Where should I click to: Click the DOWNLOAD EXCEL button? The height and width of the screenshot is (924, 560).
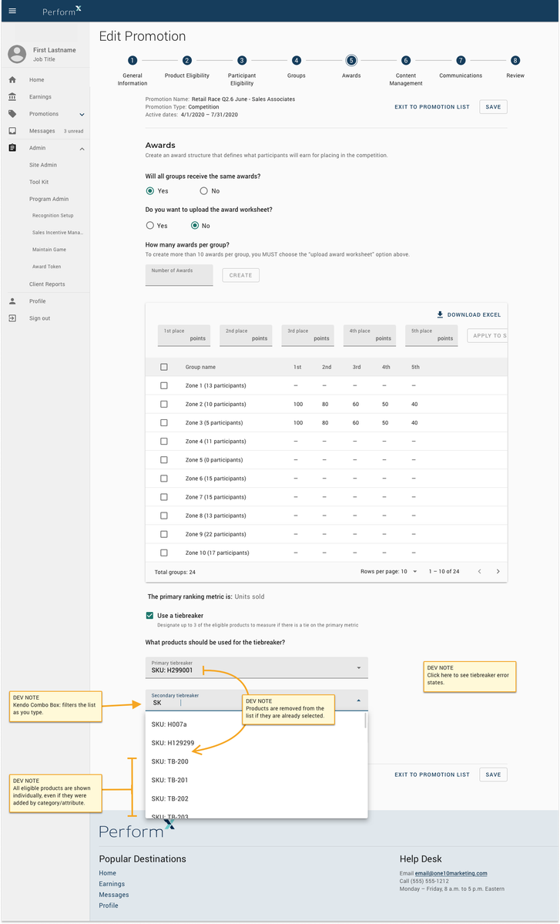tap(469, 314)
